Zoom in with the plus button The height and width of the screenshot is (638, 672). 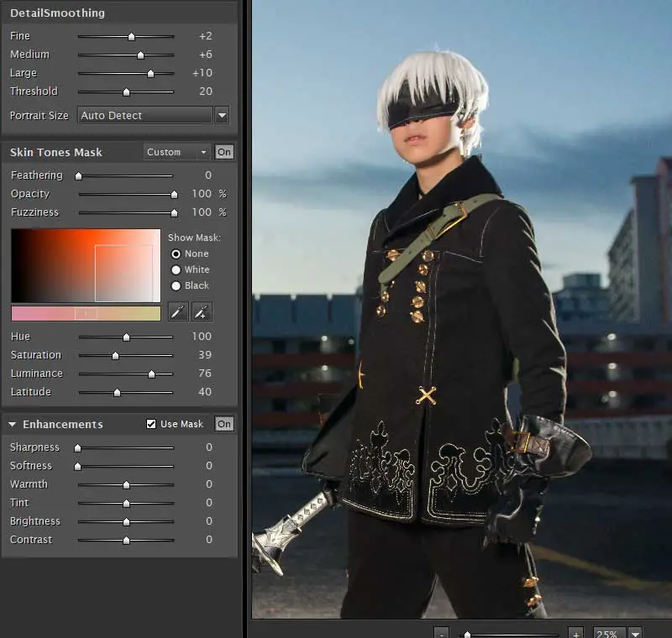click(x=576, y=633)
